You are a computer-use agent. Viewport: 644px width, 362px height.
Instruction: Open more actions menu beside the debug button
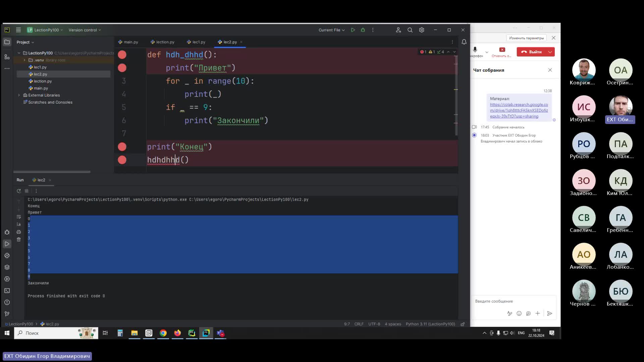[x=373, y=30]
